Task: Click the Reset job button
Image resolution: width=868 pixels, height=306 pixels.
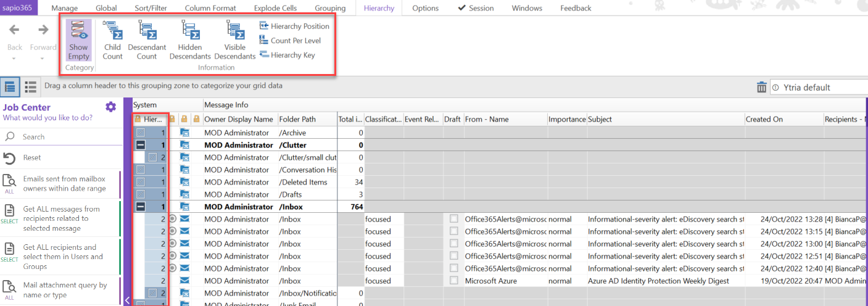Action: (32, 158)
